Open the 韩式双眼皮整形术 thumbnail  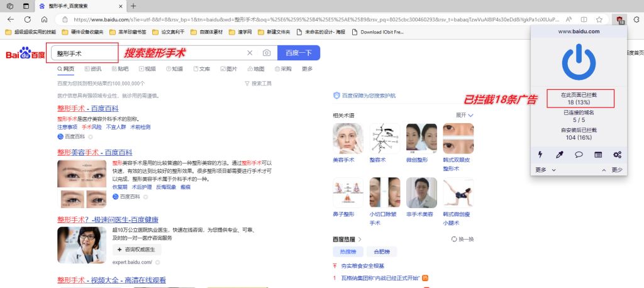point(458,138)
